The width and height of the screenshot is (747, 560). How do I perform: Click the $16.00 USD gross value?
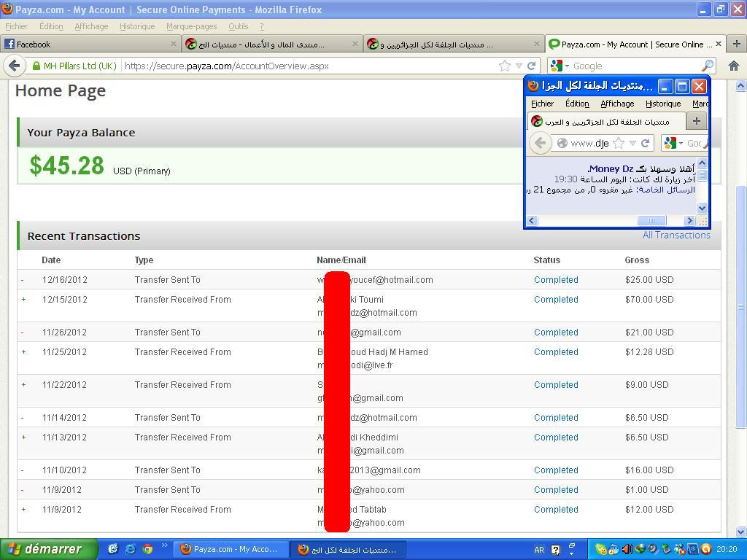649,470
